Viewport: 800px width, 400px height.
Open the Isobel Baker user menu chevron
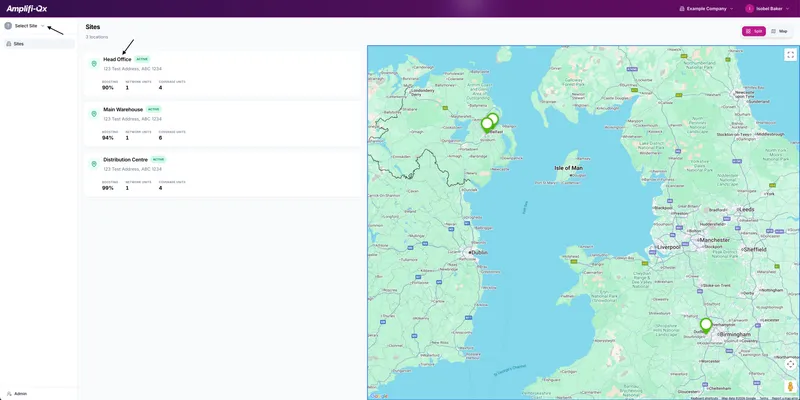pyautogui.click(x=787, y=8)
